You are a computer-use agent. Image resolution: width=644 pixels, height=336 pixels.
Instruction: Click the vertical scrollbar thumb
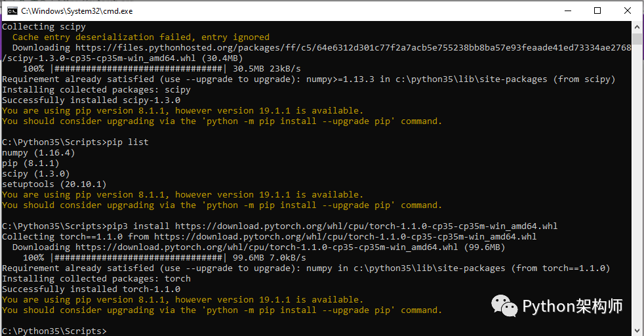637,39
